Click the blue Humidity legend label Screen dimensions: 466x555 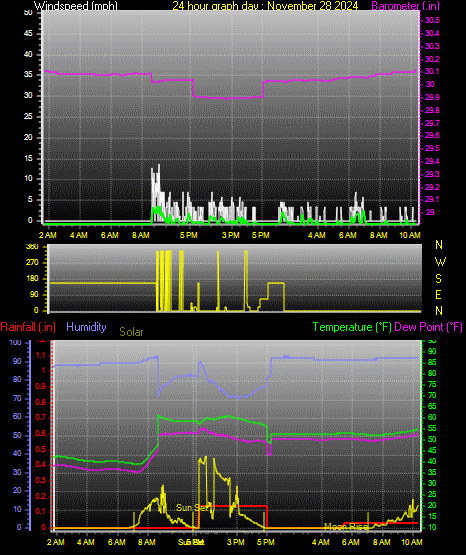coord(86,327)
